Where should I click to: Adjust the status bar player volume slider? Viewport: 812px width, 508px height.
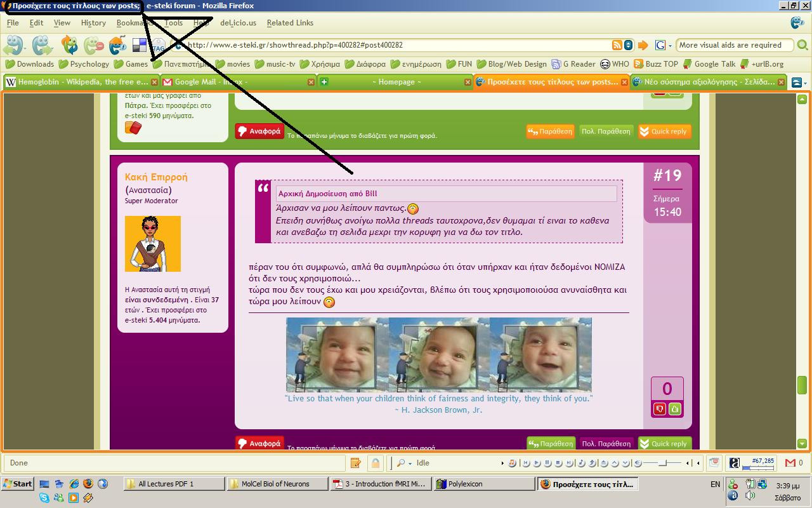coord(663,463)
